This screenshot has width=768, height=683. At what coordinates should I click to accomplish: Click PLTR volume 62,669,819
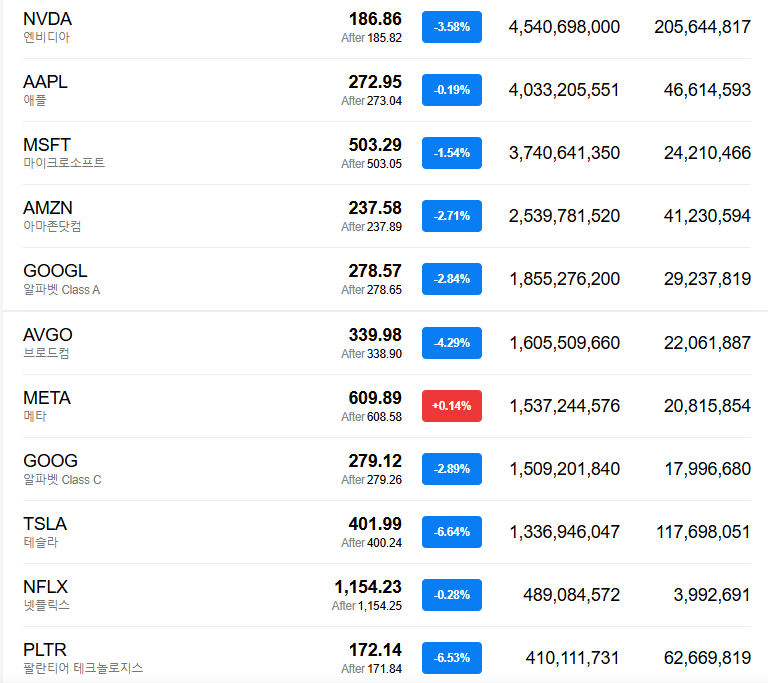coord(707,658)
